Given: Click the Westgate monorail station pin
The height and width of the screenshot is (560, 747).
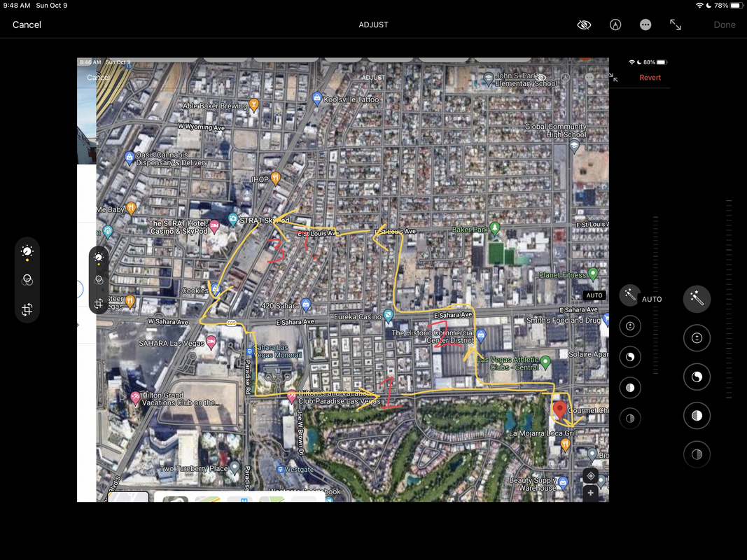Looking at the screenshot, I should click(280, 470).
